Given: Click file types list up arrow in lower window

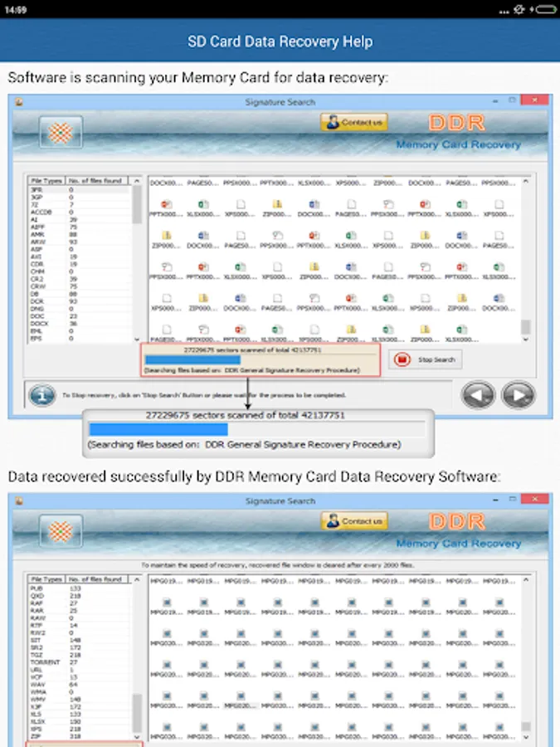Looking at the screenshot, I should click(137, 580).
